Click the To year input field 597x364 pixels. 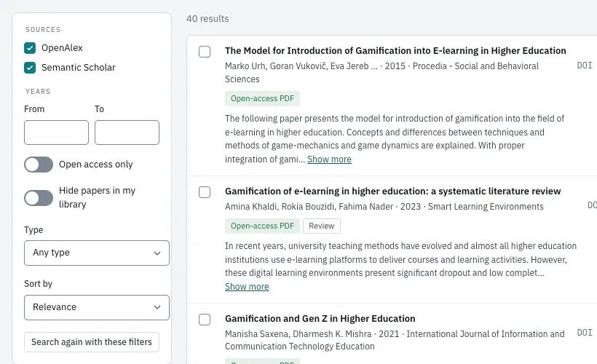[x=127, y=132]
